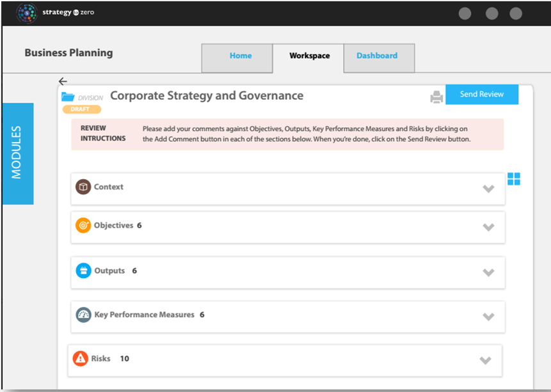
Task: Expand the Key Performance Measures chevron
Action: click(488, 317)
